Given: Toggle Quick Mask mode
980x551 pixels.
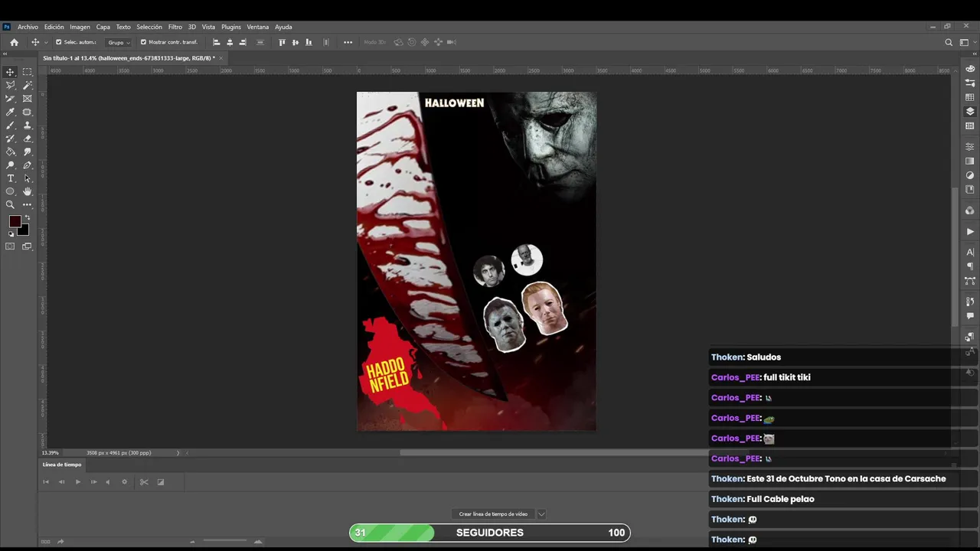Looking at the screenshot, I should pos(11,246).
